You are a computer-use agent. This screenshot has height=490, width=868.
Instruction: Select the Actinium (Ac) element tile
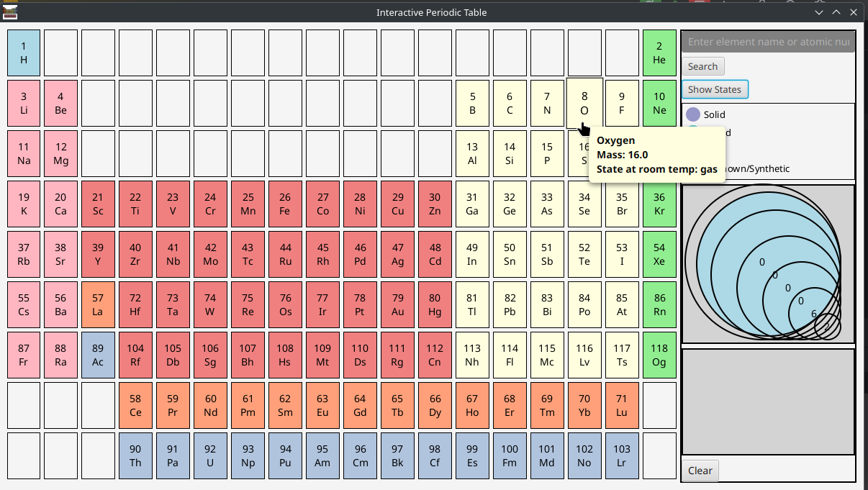(x=98, y=355)
